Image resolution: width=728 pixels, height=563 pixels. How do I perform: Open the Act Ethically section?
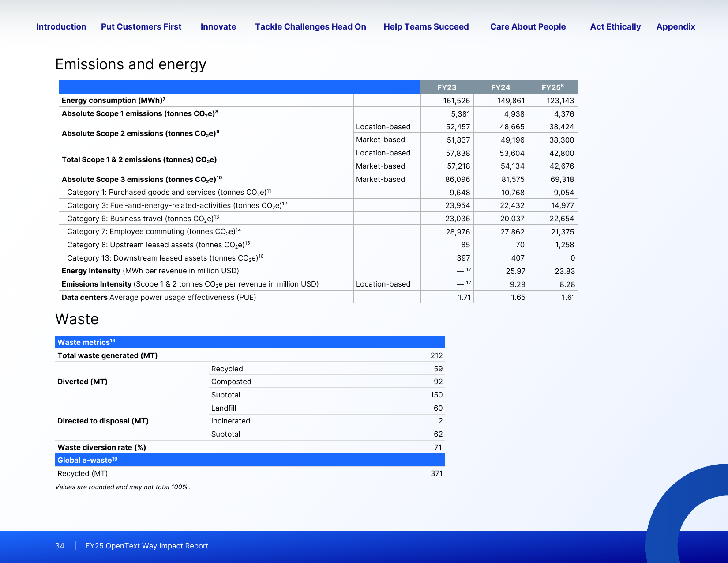pyautogui.click(x=615, y=26)
